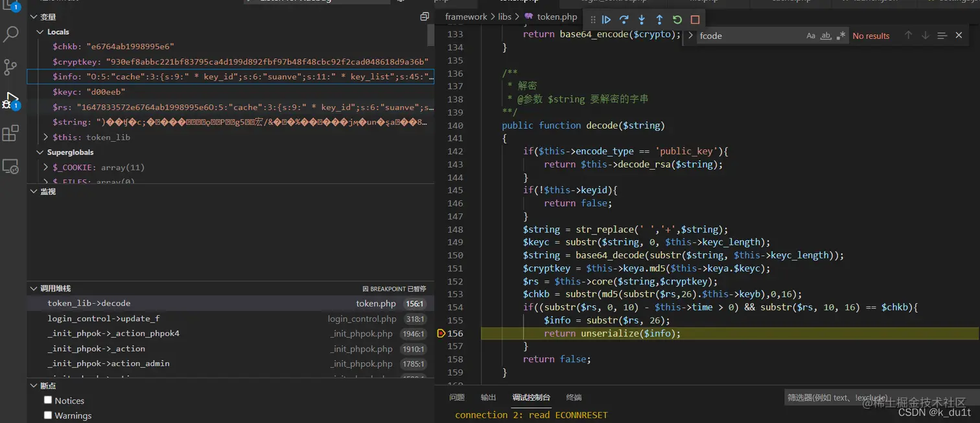Viewport: 980px width, 423px height.
Task: Open the Extensions sidebar view
Action: click(x=11, y=133)
